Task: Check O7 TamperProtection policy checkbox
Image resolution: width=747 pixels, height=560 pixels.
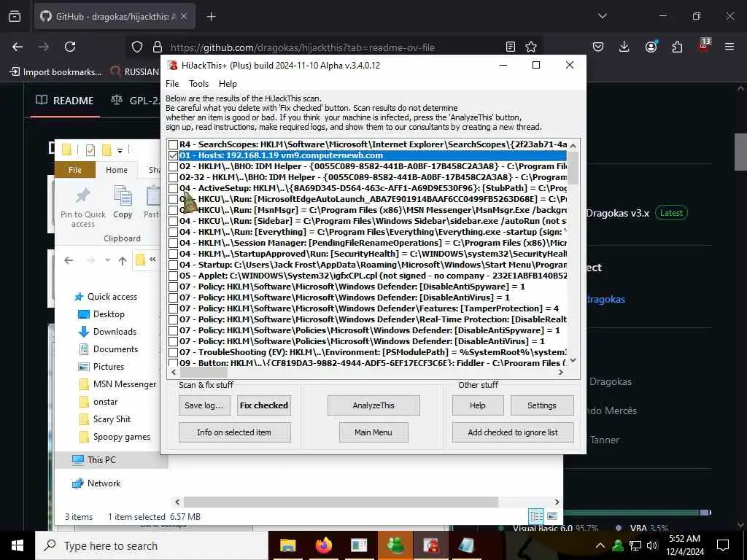Action: click(x=173, y=308)
